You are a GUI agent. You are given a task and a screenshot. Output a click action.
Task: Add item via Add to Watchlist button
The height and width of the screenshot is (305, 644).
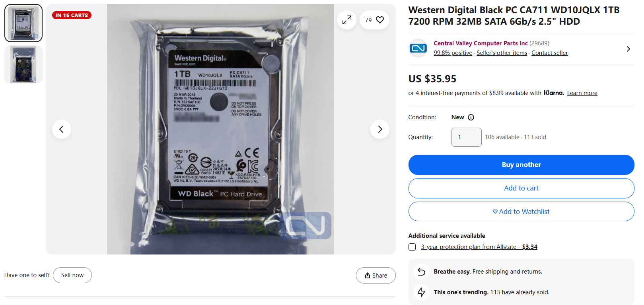(521, 212)
